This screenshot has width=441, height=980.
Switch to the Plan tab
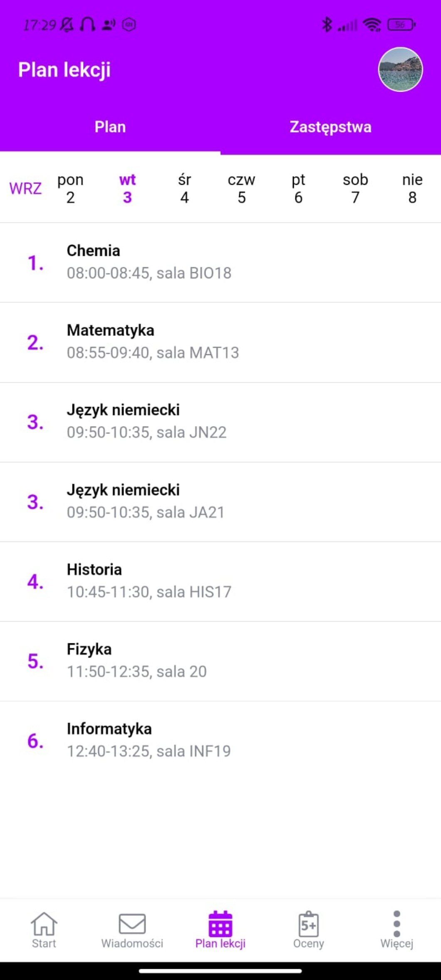(x=110, y=127)
